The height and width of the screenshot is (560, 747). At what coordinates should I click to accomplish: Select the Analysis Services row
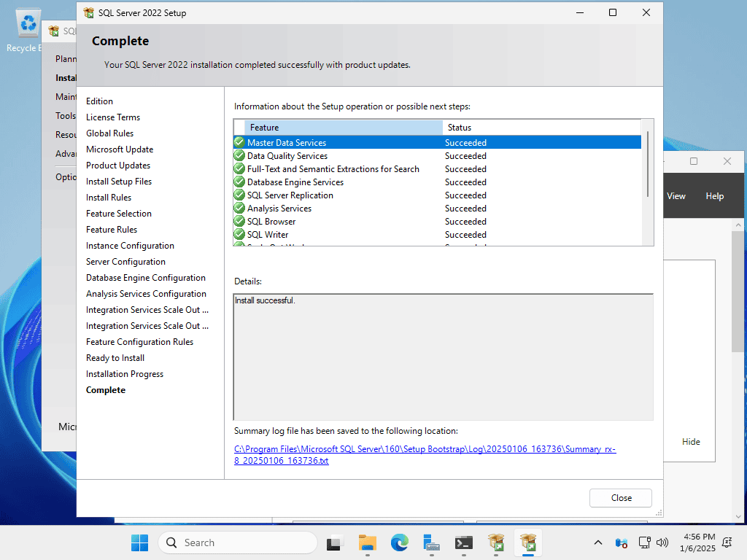pos(437,208)
